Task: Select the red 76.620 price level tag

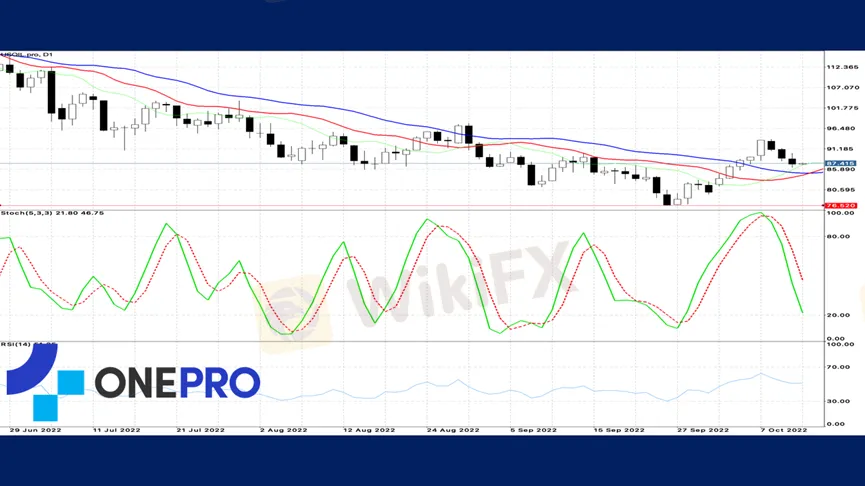Action: coord(840,206)
